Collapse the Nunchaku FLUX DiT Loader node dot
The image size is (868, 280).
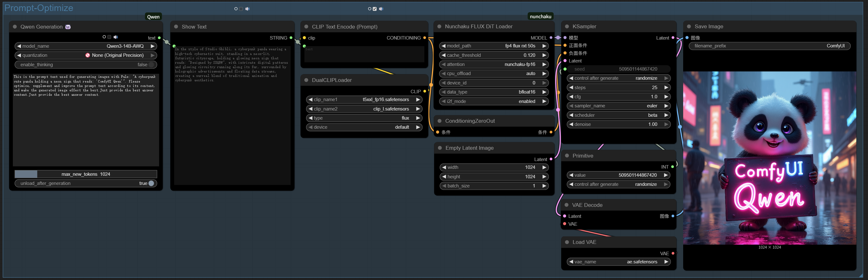(439, 26)
